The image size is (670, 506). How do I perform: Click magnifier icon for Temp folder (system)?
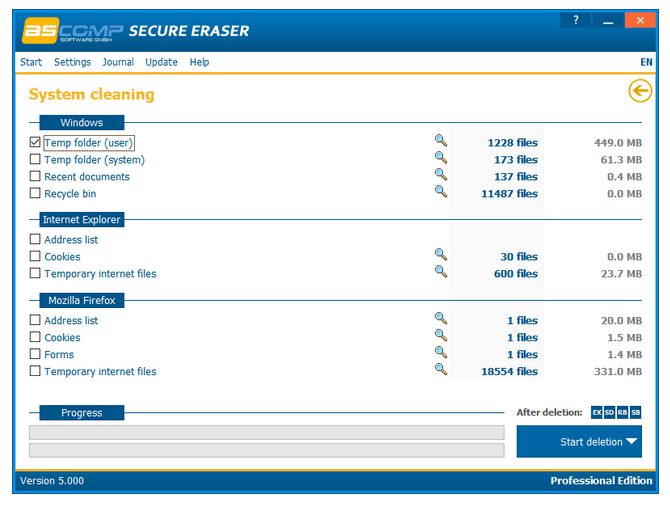point(441,158)
